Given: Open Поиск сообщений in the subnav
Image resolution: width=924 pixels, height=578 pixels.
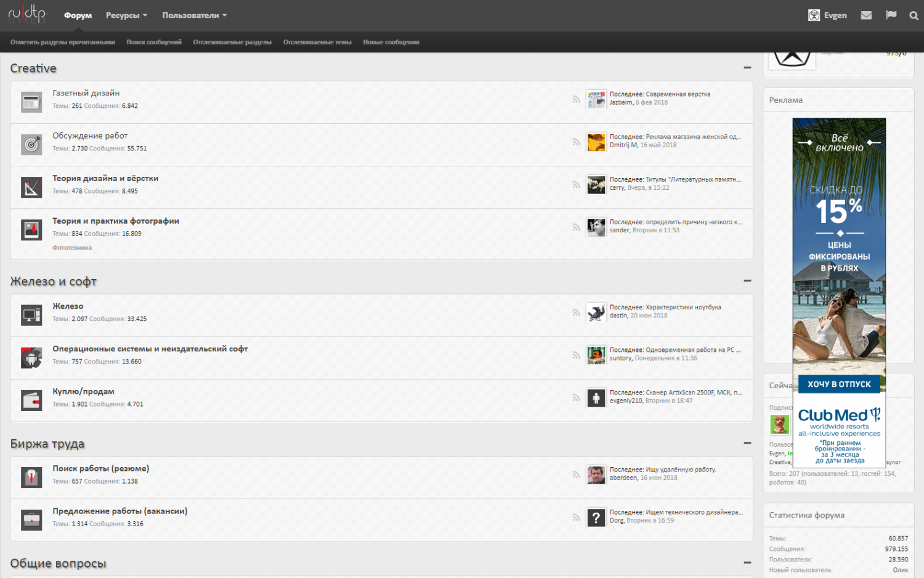Looking at the screenshot, I should [x=154, y=42].
